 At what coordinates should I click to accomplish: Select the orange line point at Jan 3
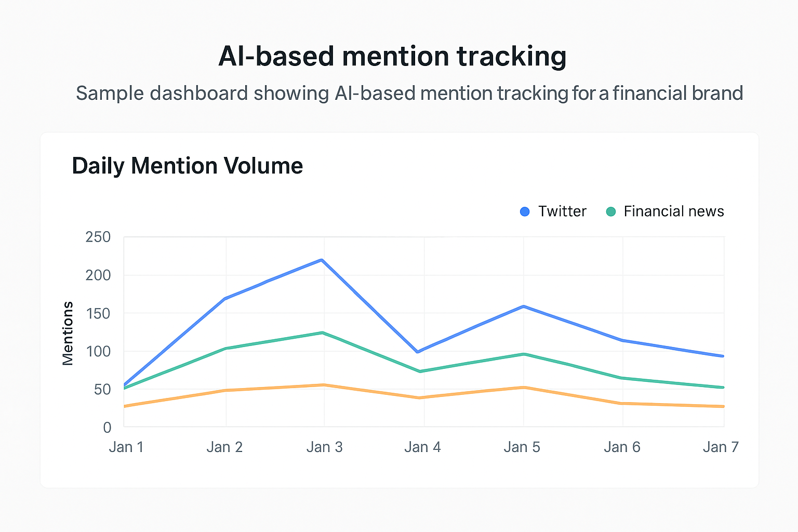323,385
